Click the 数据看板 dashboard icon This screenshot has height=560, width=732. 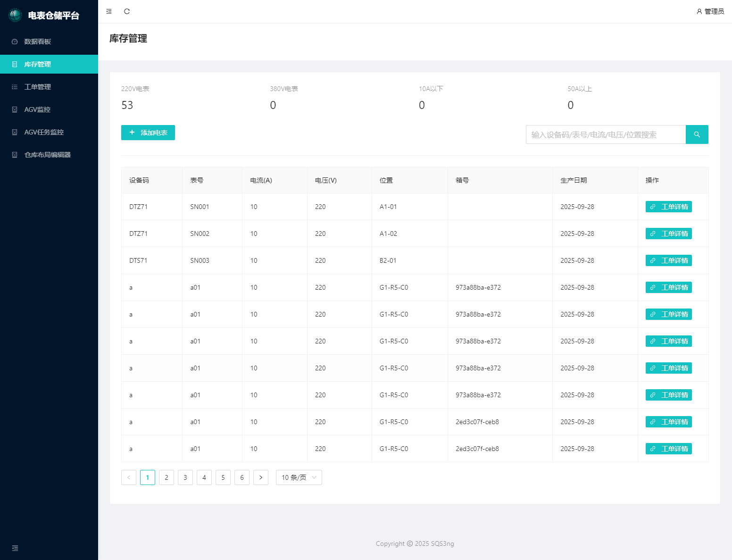15,42
